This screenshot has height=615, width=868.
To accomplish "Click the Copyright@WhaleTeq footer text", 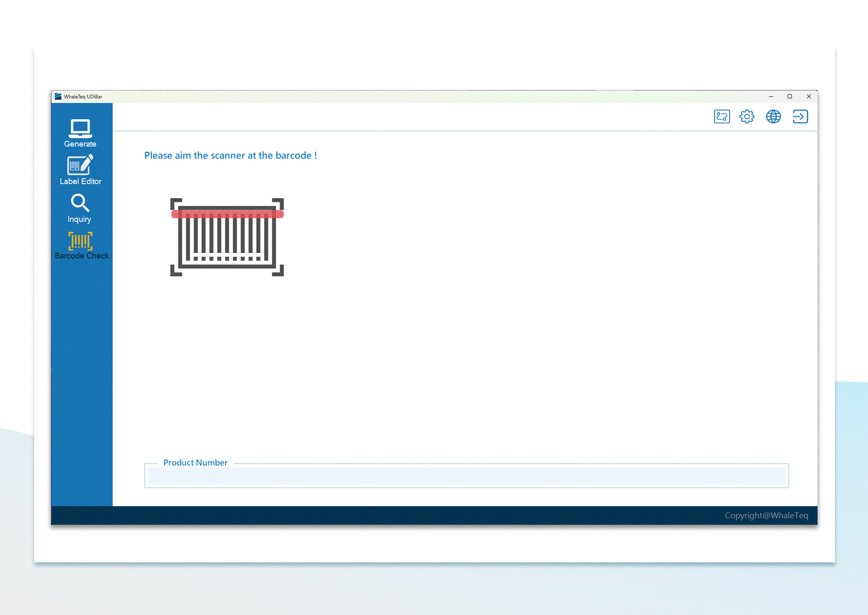I will [x=767, y=516].
